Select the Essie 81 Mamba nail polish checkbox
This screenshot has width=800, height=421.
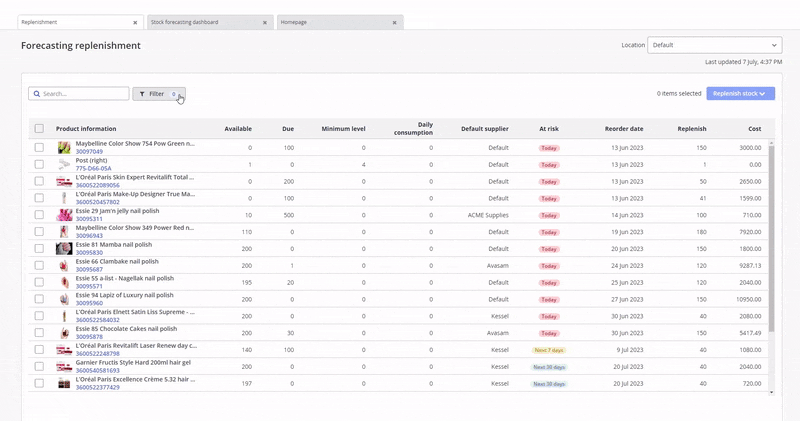pyautogui.click(x=39, y=249)
